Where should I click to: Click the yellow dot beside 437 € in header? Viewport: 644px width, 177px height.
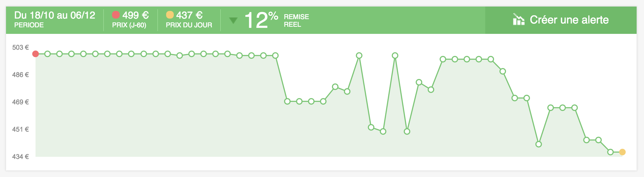pyautogui.click(x=170, y=15)
